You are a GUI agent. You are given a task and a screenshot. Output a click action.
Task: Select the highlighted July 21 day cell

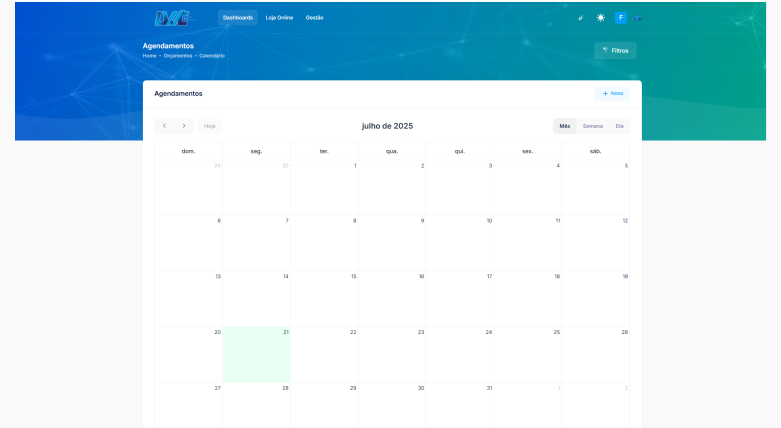(256, 354)
